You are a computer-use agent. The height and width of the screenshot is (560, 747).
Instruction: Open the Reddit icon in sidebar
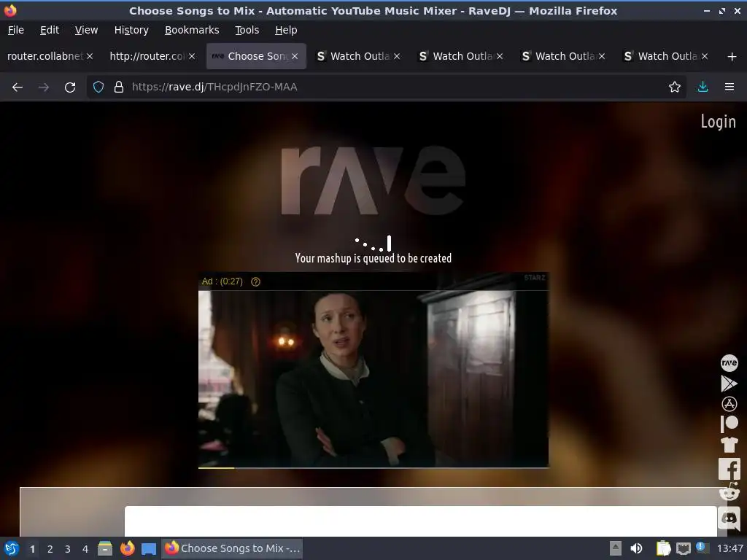pos(729,492)
